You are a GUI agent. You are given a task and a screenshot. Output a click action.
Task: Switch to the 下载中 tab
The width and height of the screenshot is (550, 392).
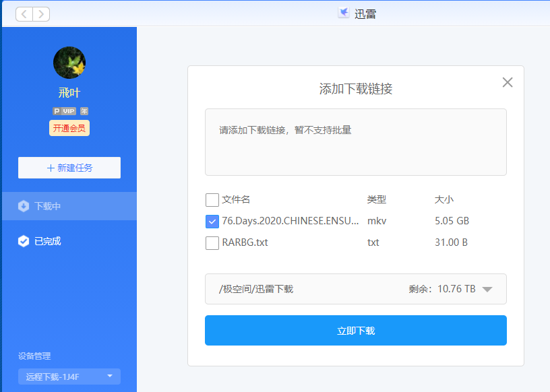(47, 206)
